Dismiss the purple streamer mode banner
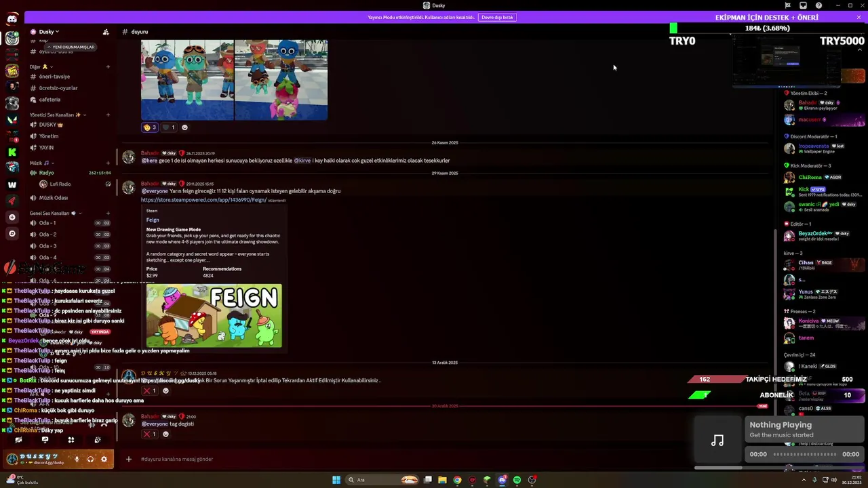 coord(859,17)
